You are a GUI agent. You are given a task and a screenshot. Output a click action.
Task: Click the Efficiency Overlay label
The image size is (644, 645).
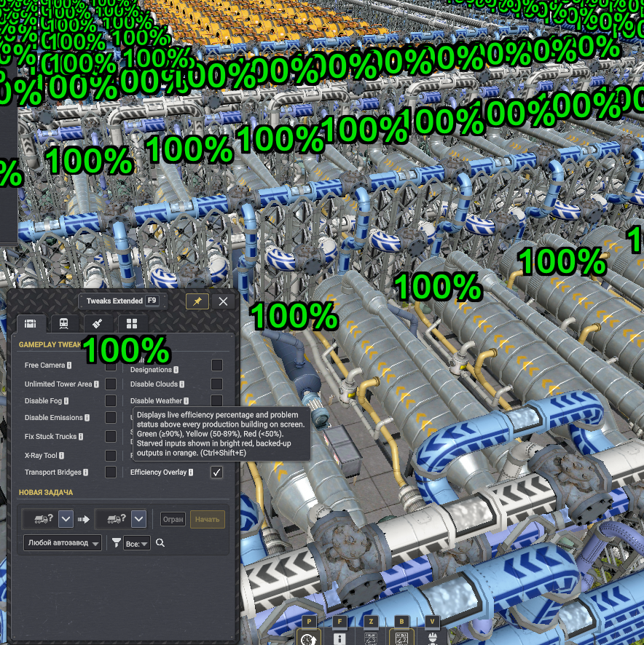[159, 472]
